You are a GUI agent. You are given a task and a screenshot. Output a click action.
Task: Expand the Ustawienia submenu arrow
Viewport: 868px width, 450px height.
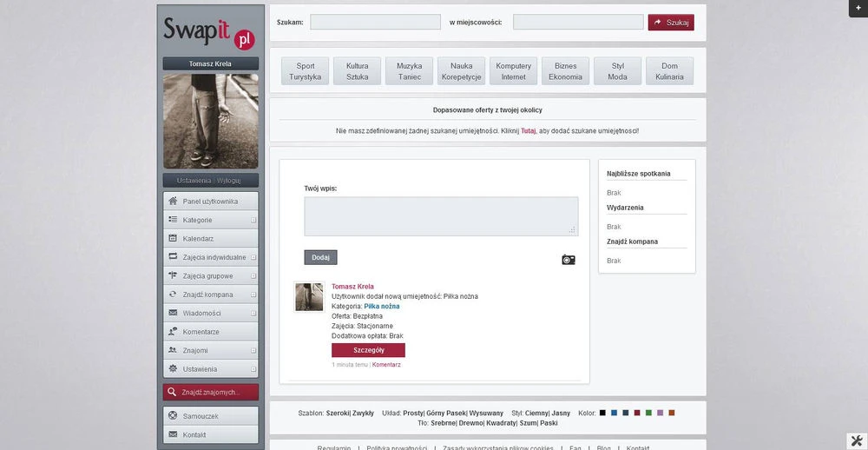pyautogui.click(x=253, y=369)
